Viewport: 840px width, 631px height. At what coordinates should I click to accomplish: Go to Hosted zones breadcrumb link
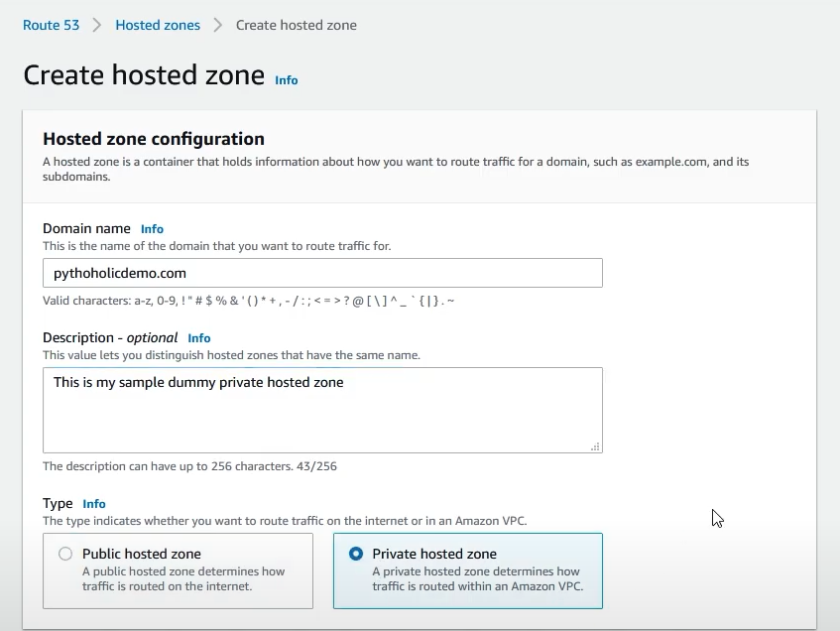coord(158,25)
